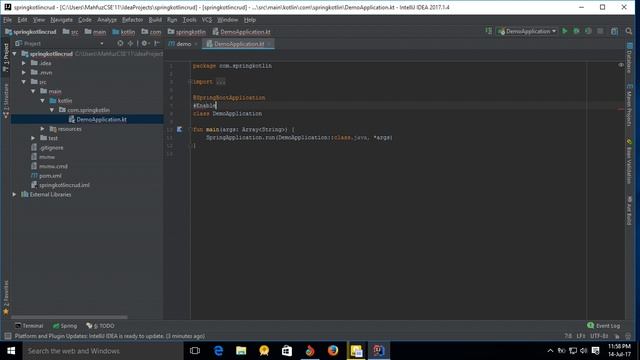The width and height of the screenshot is (640, 360).
Task: Select pom.xml in project tree
Action: tap(50, 176)
